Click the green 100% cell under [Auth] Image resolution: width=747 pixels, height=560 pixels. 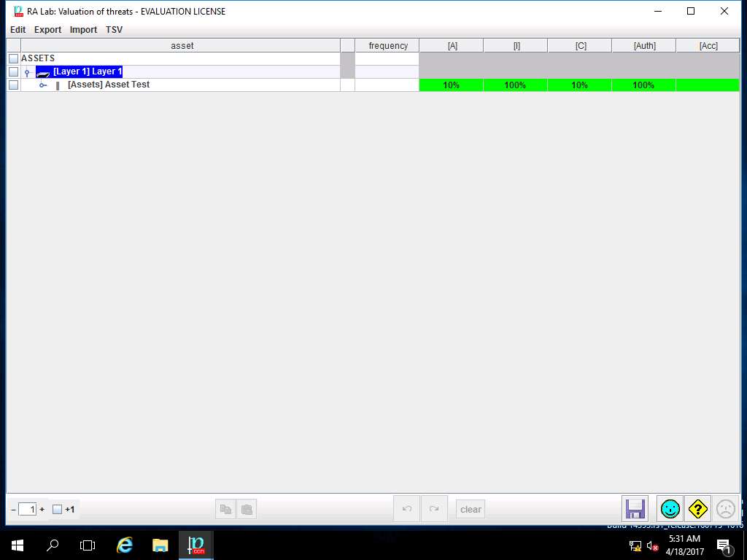coord(643,85)
